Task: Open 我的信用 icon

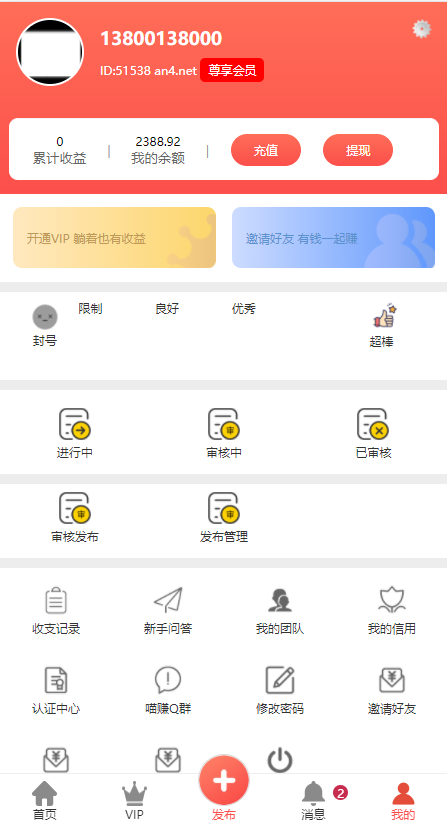Action: [392, 600]
